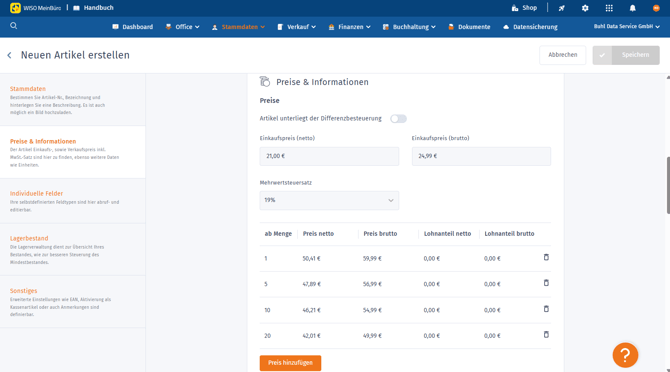Open the orange help question mark
Image resolution: width=670 pixels, height=372 pixels.
(x=625, y=355)
